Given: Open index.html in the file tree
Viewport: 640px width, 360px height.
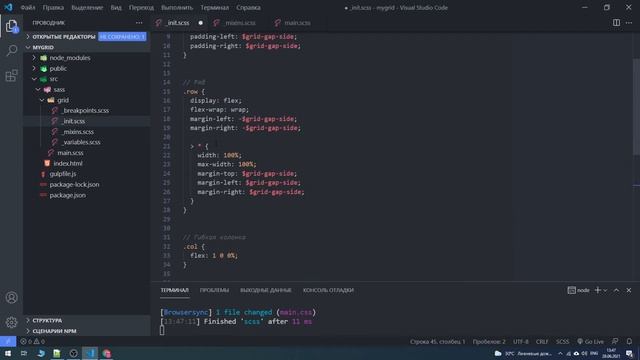Looking at the screenshot, I should tap(87, 163).
